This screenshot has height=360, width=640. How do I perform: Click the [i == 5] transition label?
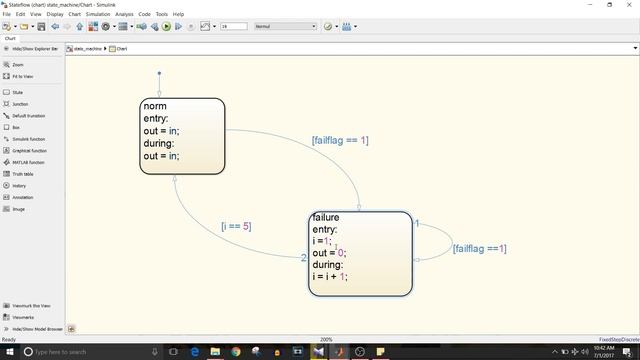point(236,226)
